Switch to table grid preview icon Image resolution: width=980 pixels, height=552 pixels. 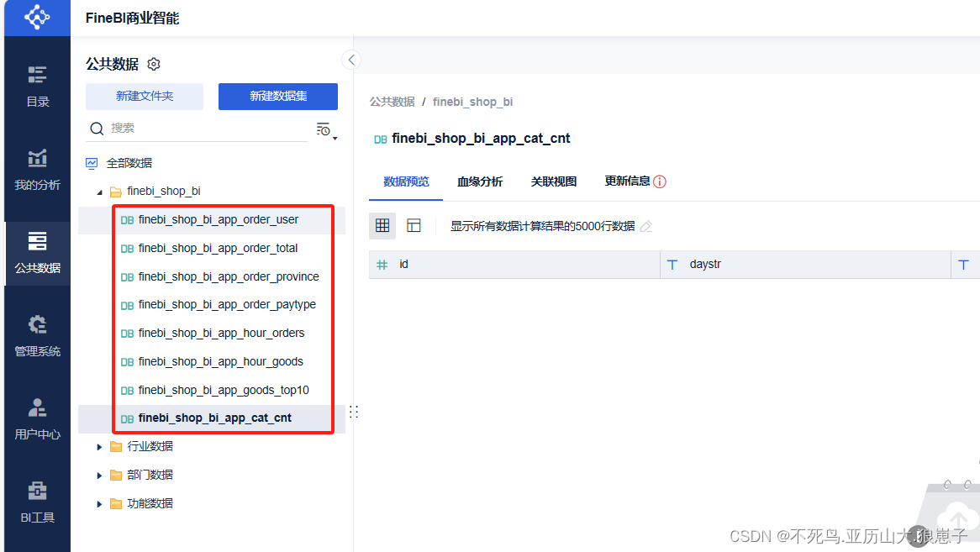382,225
